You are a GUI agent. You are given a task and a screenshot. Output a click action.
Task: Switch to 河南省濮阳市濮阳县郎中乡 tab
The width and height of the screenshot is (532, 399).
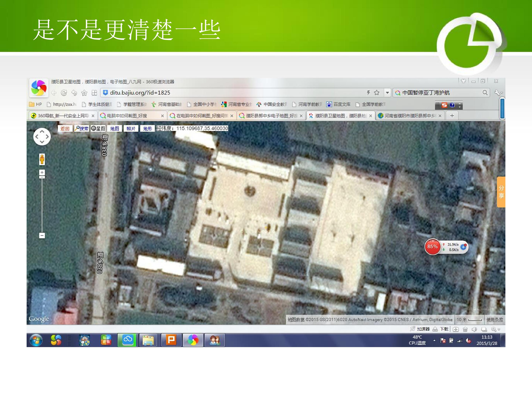pyautogui.click(x=410, y=116)
